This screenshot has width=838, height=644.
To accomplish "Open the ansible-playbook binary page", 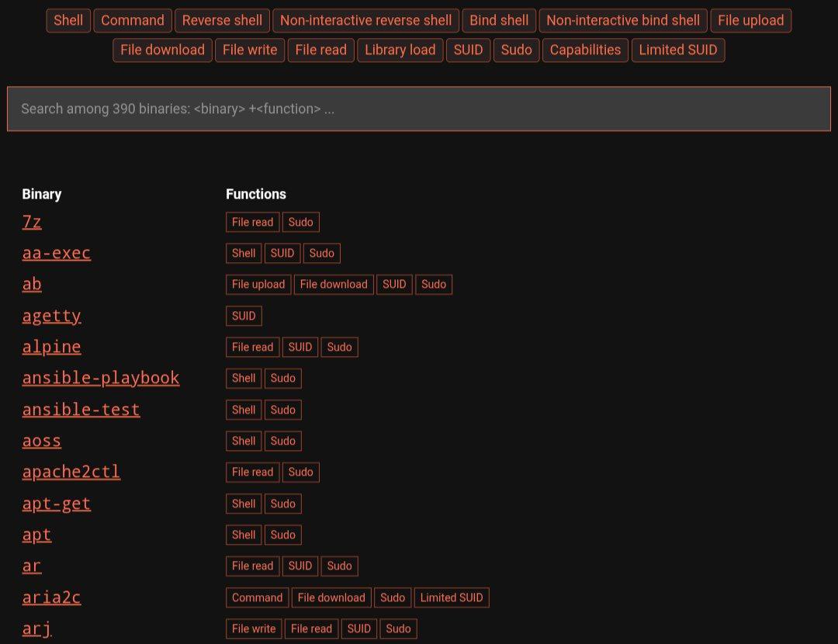I will tap(101, 378).
